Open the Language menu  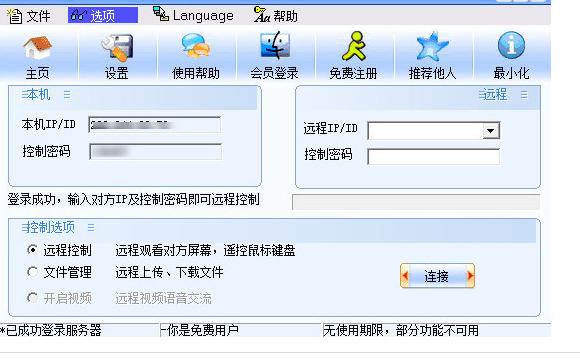[193, 16]
